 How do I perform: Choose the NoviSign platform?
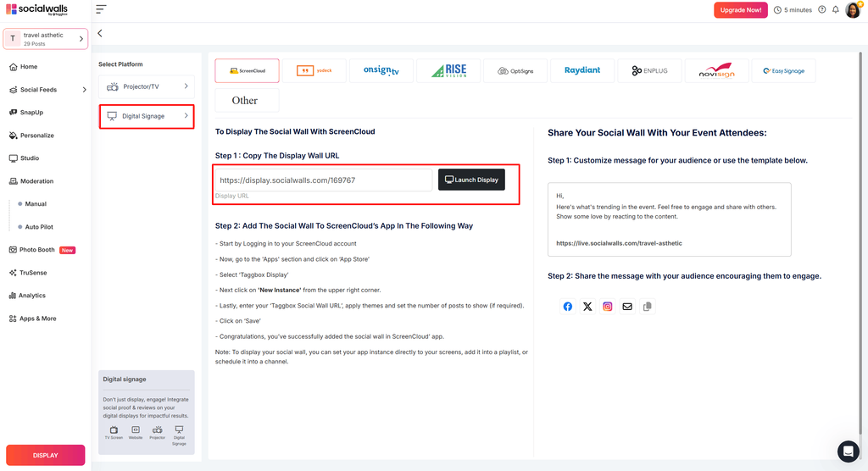point(716,71)
